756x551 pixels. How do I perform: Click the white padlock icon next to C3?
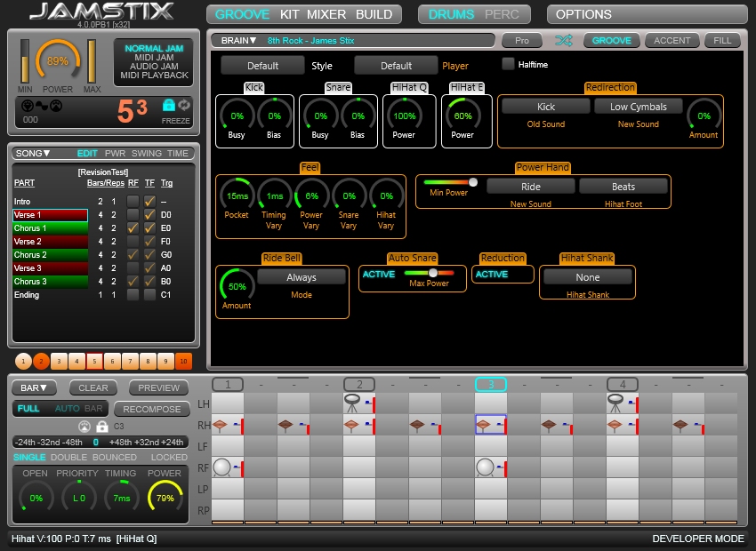coord(101,426)
